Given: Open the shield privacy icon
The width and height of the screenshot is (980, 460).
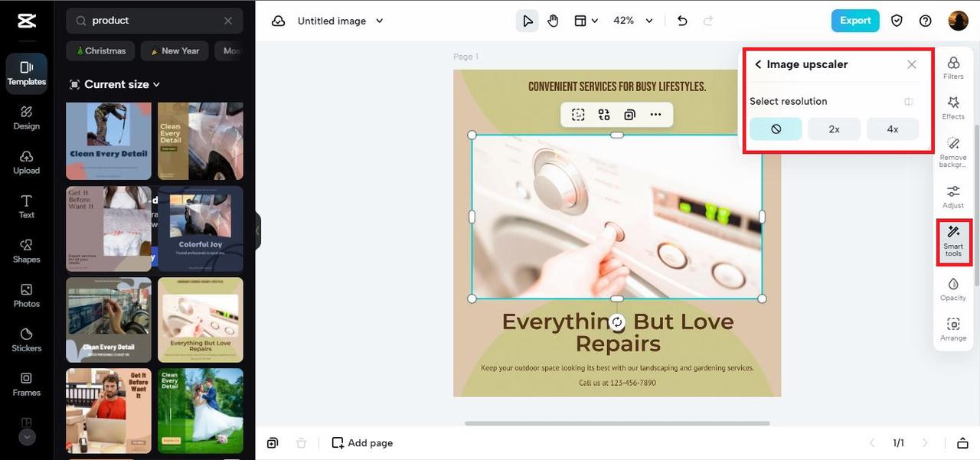Looking at the screenshot, I should tap(897, 21).
